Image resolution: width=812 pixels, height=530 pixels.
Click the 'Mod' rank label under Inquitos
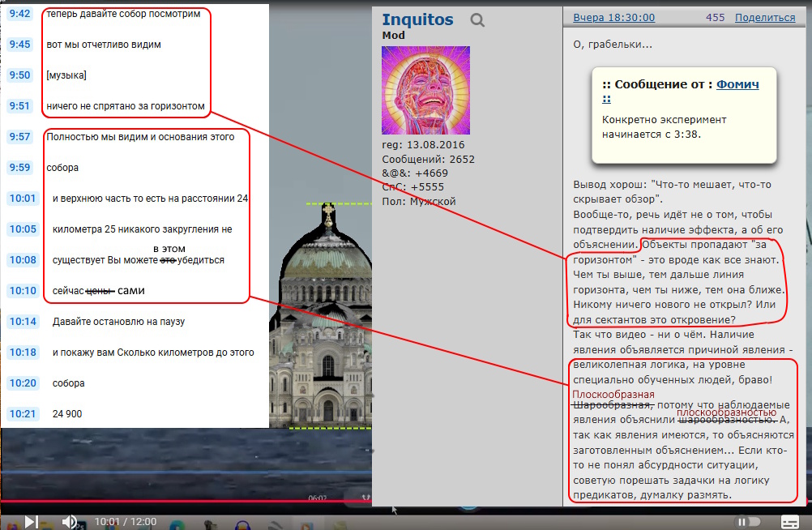pyautogui.click(x=394, y=35)
